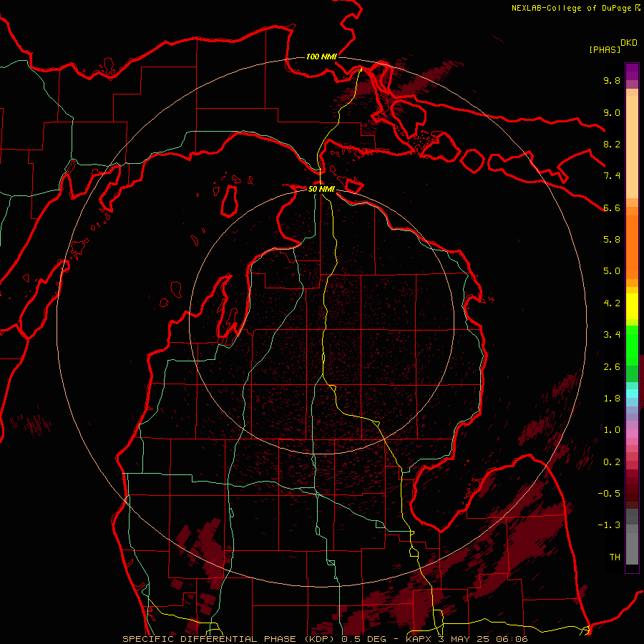Click the -1.3 scale value
The width and height of the screenshot is (644, 644).
609,525
